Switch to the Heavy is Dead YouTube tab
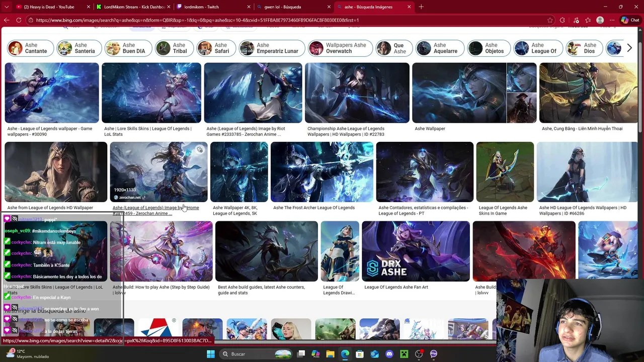Screen dimensions: 644x362 [49, 7]
